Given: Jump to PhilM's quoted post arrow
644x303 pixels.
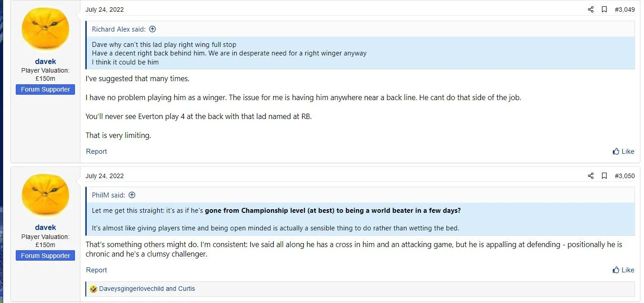Looking at the screenshot, I should (x=132, y=195).
